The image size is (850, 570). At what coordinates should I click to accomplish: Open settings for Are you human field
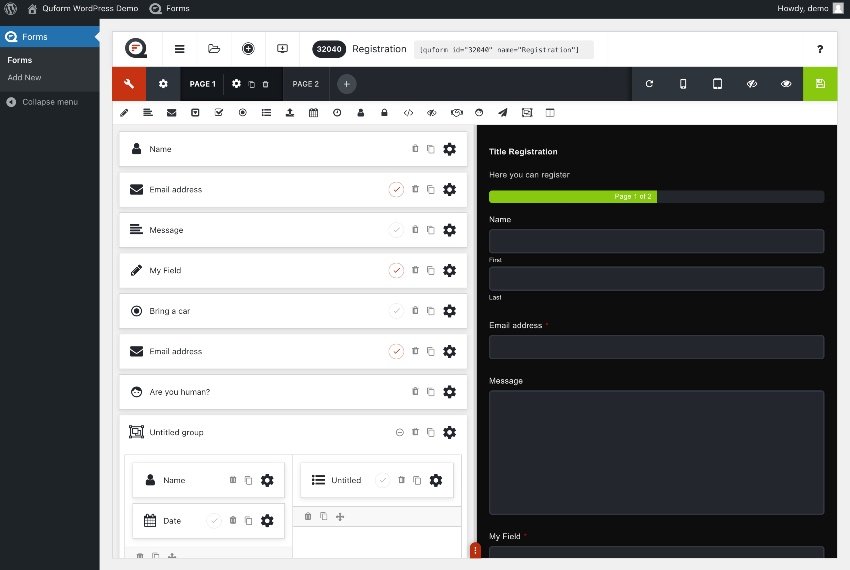pyautogui.click(x=449, y=392)
